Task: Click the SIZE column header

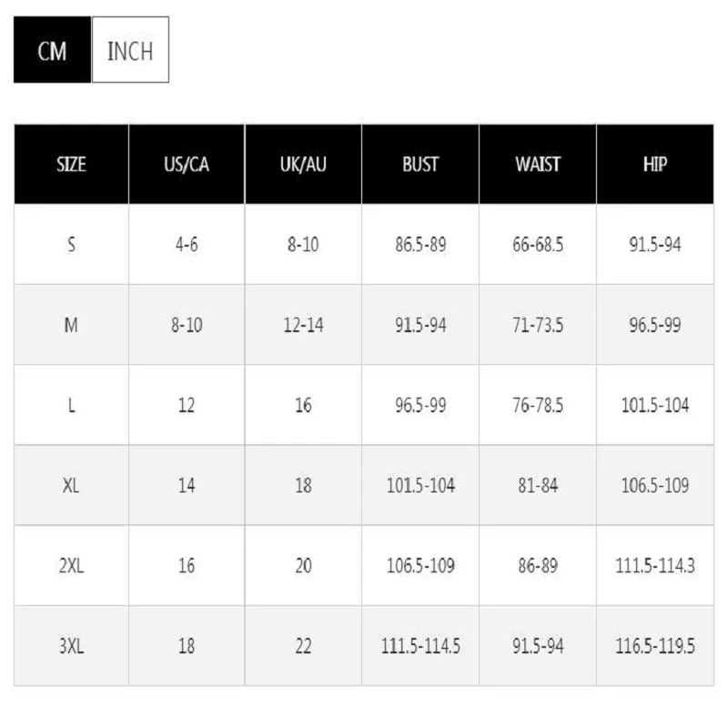Action: (x=72, y=164)
